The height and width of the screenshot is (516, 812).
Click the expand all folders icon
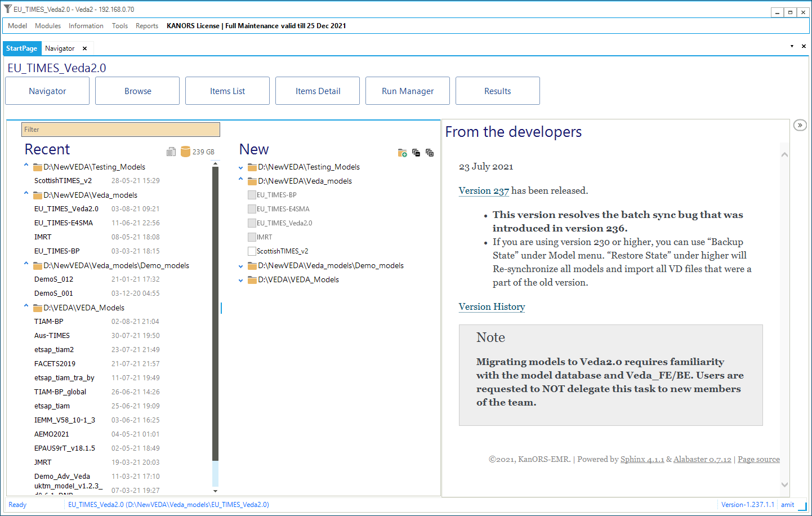(430, 153)
